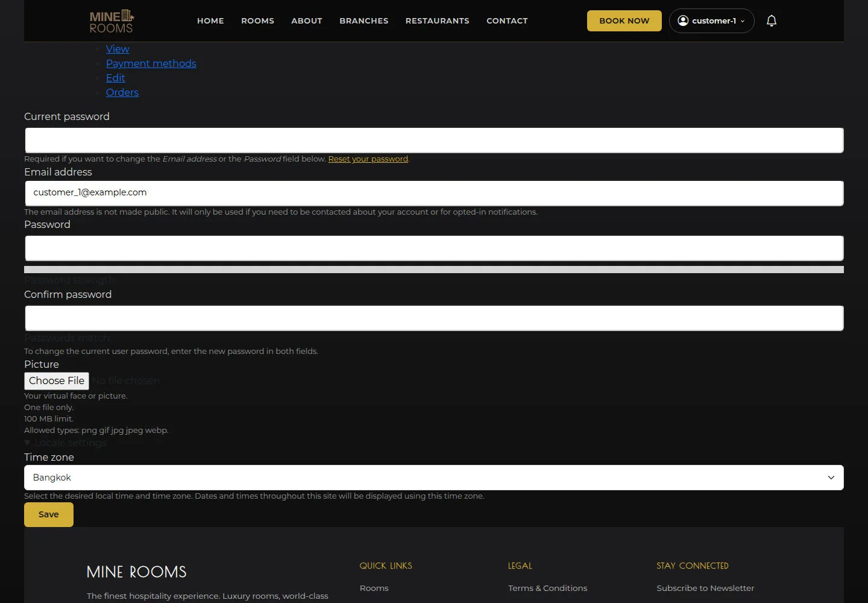Click Choose File for picture upload
868x603 pixels.
tap(57, 381)
